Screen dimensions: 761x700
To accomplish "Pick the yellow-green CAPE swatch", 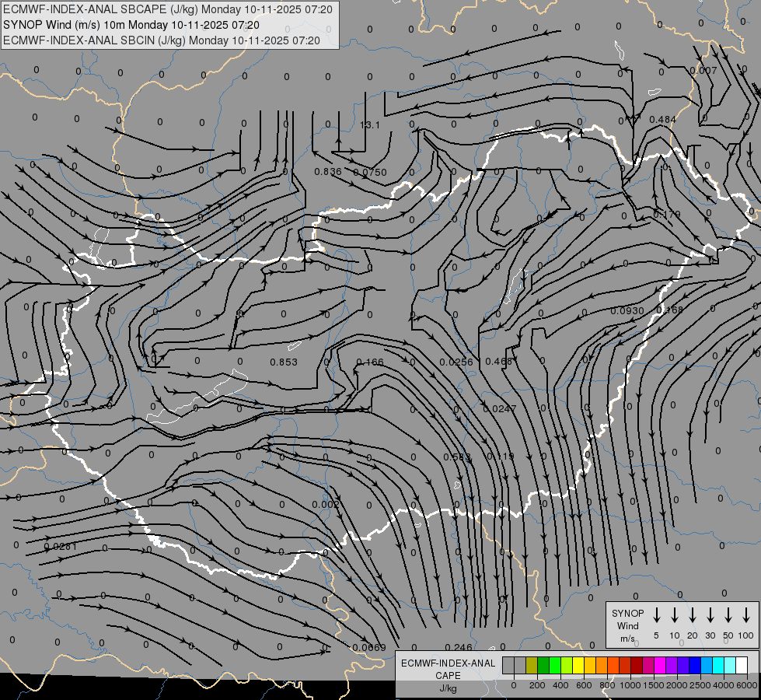I will tap(567, 665).
